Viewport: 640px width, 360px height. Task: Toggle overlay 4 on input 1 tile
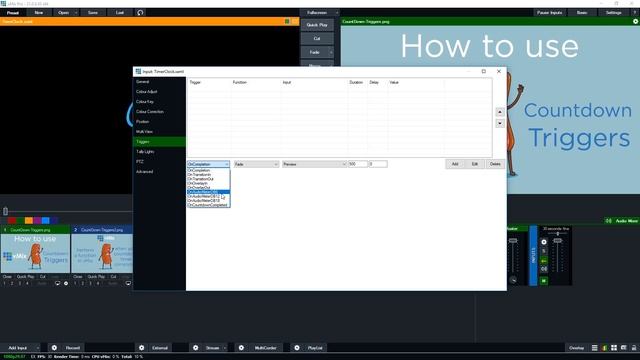point(27,283)
